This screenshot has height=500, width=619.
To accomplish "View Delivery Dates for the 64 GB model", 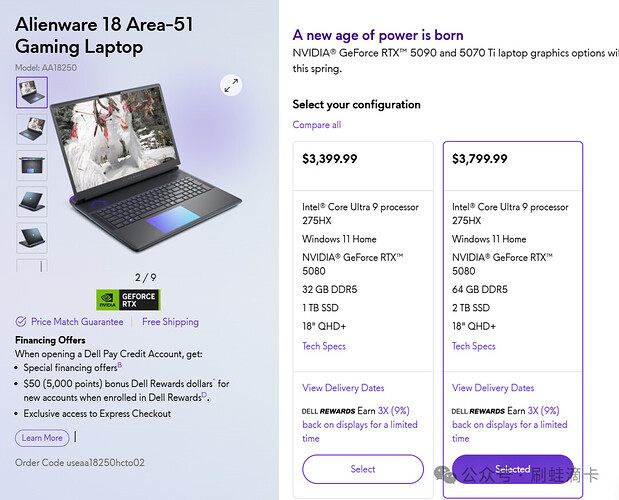I will (x=493, y=388).
